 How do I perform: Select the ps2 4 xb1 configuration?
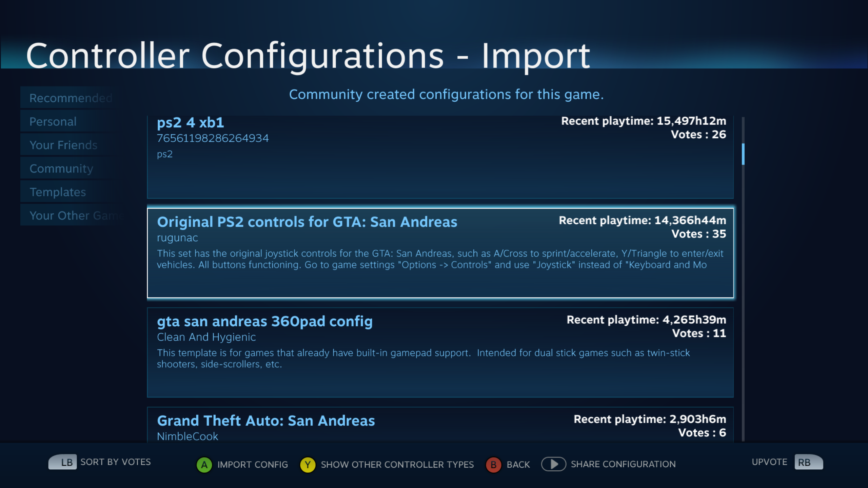click(x=440, y=157)
